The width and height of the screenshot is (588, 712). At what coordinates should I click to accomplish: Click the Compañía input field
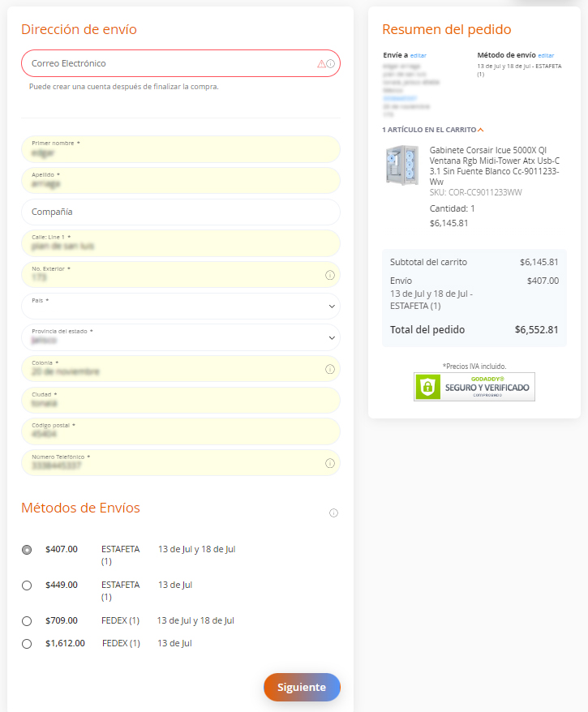click(x=180, y=212)
